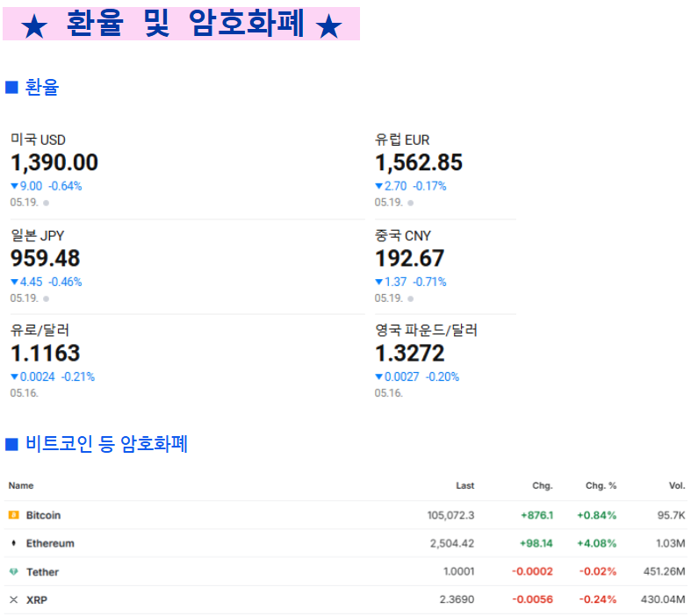Click Ethereum last price 2,504.42
This screenshot has width=691, height=616.
(452, 543)
